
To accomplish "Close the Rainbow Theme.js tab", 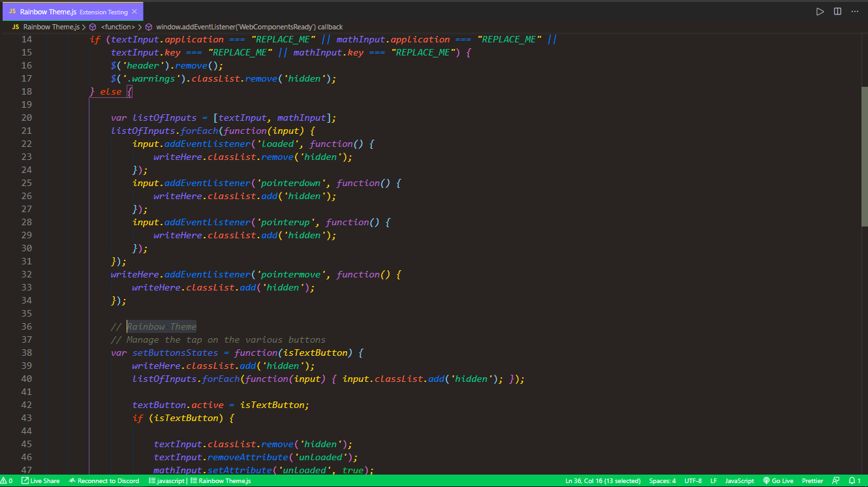I will [134, 12].
